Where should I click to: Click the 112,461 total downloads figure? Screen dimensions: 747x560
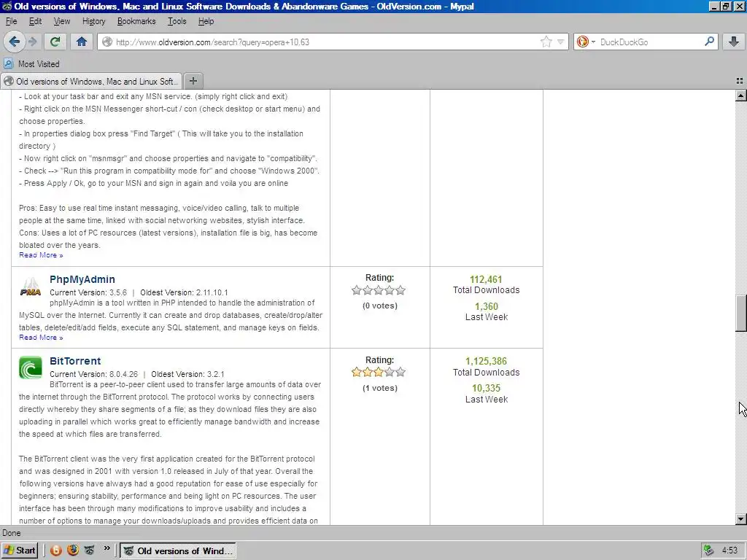pos(486,279)
